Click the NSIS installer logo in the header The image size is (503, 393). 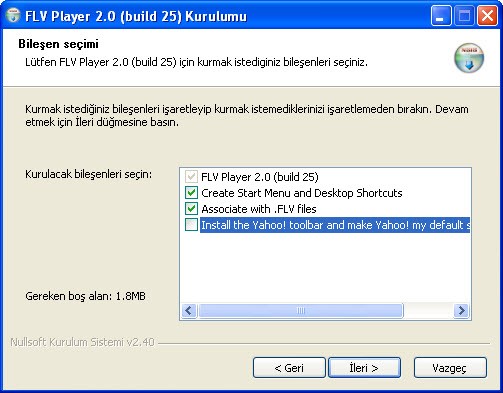(469, 58)
